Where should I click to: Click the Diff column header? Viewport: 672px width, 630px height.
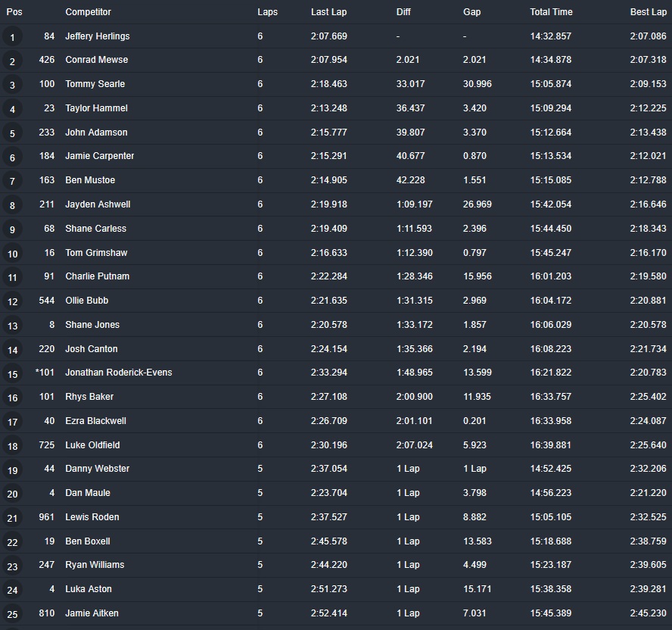[403, 12]
